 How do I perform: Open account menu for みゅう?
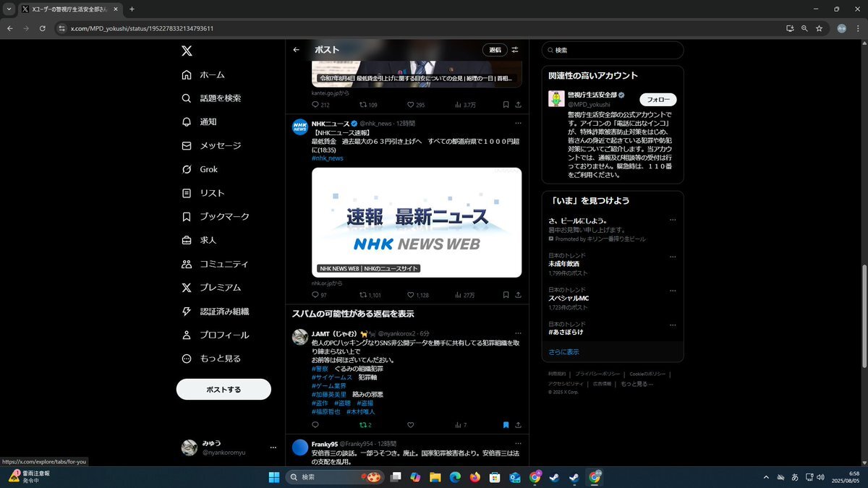[229, 448]
